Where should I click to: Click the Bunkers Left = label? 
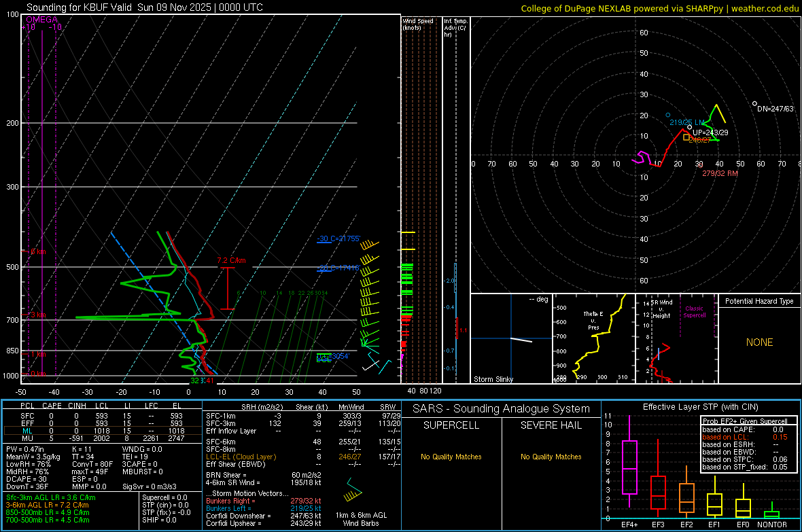(228, 508)
